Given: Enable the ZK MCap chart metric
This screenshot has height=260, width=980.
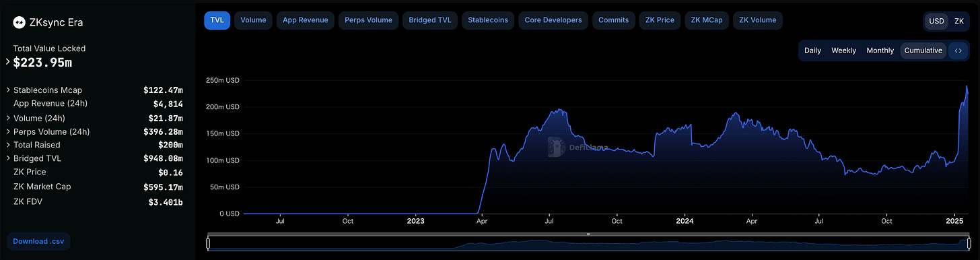Looking at the screenshot, I should tap(707, 20).
